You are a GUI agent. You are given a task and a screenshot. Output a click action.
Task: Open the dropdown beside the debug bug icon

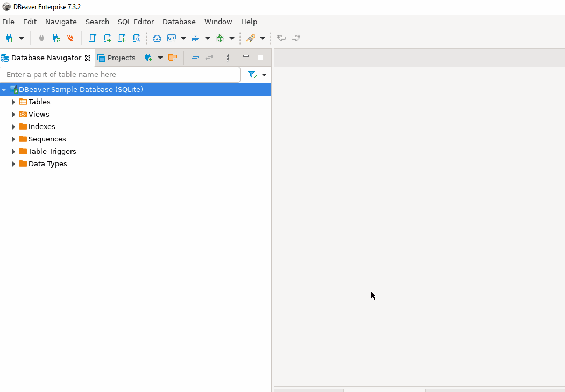[x=232, y=38]
